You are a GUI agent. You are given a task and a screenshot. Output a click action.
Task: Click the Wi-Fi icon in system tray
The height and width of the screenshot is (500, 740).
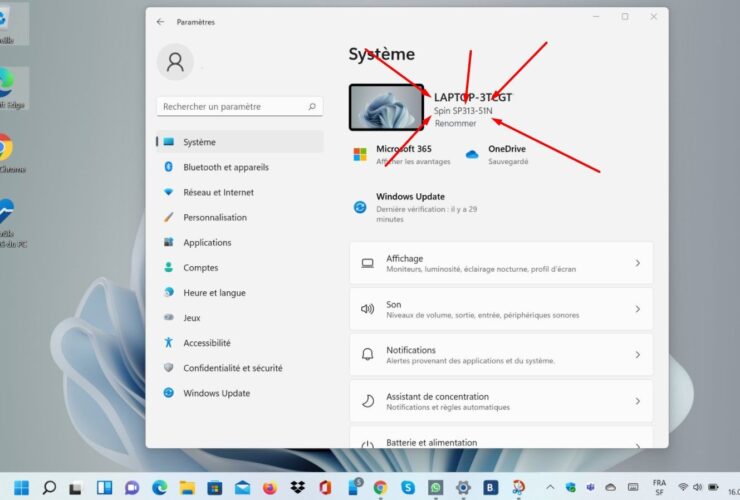682,487
